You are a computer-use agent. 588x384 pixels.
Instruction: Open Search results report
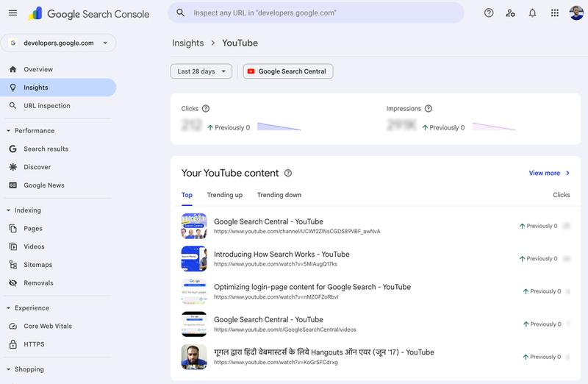58,149
